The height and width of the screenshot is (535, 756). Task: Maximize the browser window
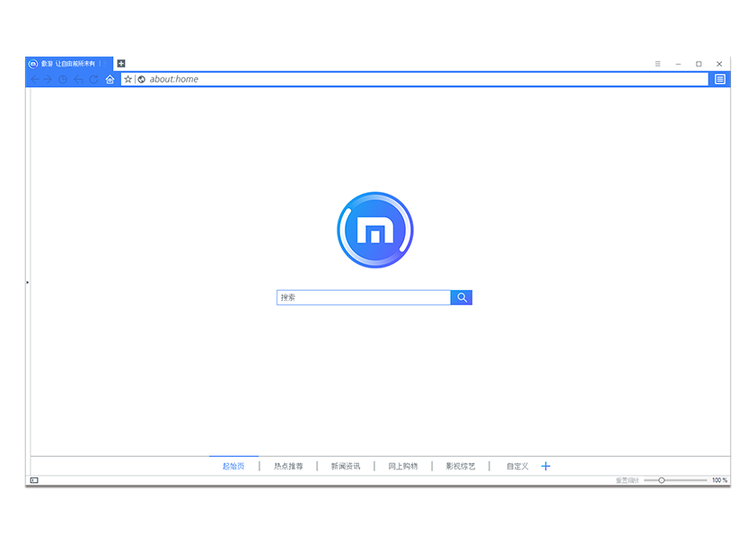[699, 64]
